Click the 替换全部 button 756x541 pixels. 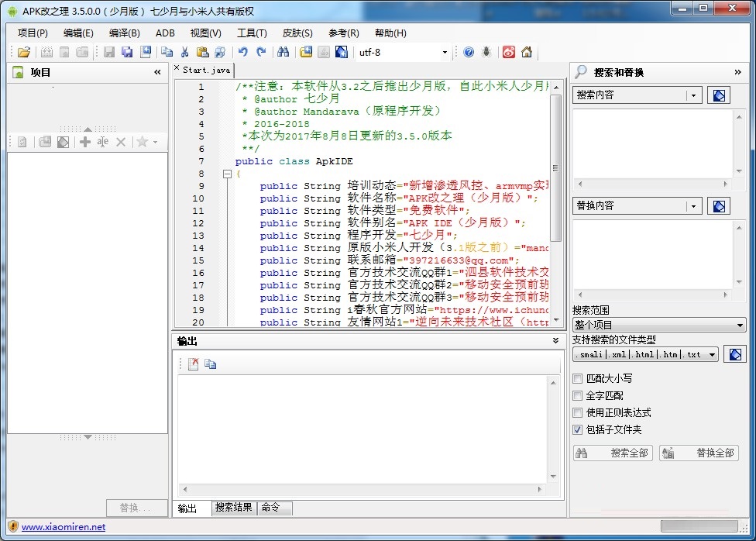point(699,453)
